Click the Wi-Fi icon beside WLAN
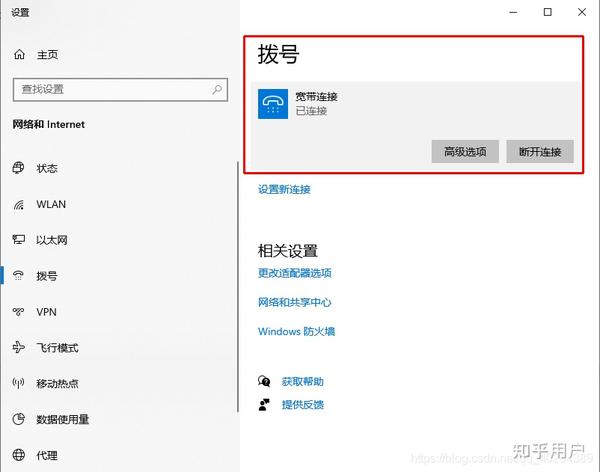Screen dimensions: 600x472 click(18, 204)
